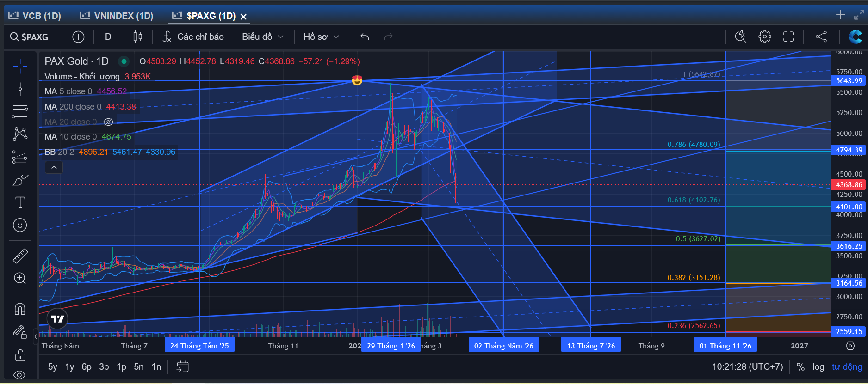Add a new chart tab
This screenshot has width=868, height=384.
click(841, 15)
